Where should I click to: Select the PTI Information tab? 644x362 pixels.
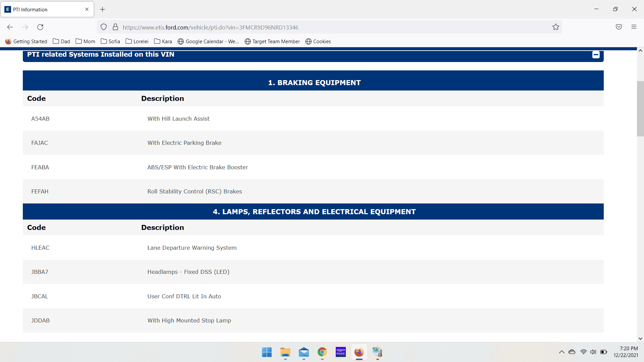[44, 9]
